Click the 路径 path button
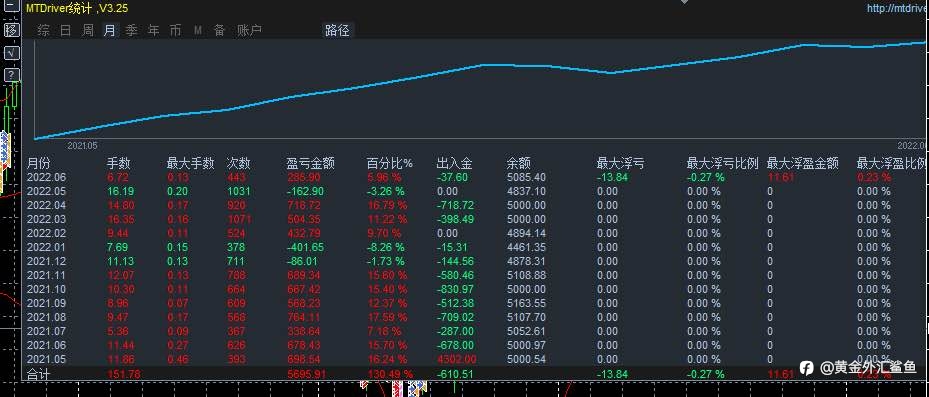This screenshot has width=929, height=397. [x=338, y=30]
